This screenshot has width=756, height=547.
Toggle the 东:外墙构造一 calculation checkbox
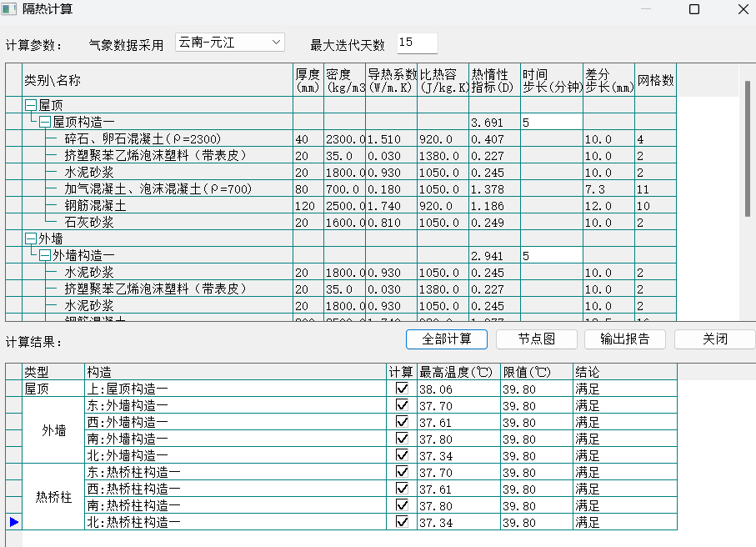click(x=403, y=405)
